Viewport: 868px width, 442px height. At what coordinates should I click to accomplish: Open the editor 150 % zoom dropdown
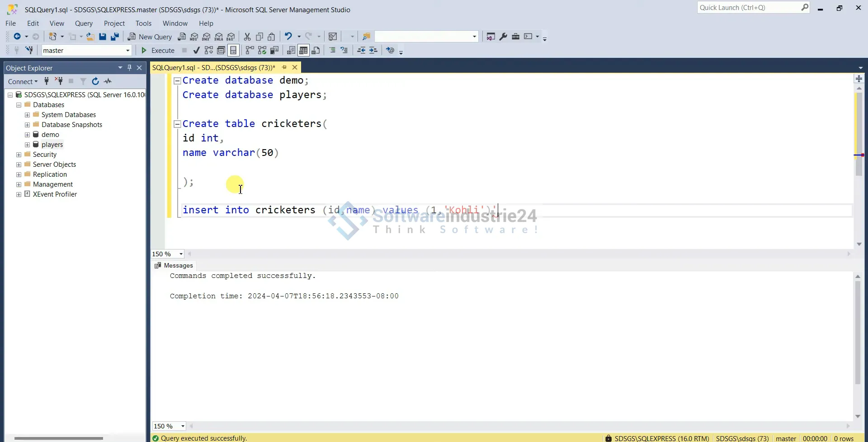[181, 254]
